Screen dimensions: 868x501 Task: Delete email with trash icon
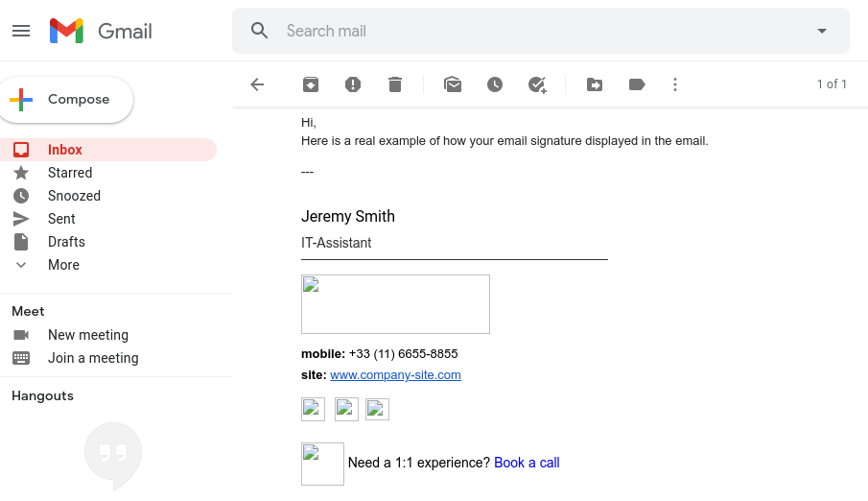coord(395,84)
